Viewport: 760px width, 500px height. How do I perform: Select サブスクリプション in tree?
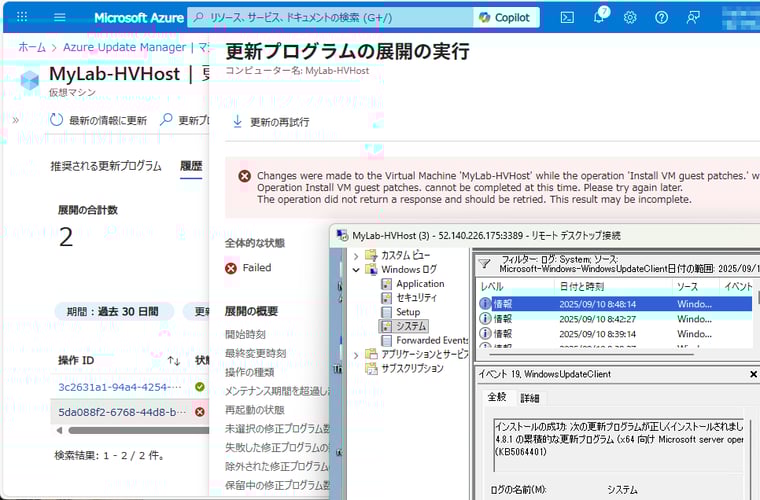coord(412,369)
